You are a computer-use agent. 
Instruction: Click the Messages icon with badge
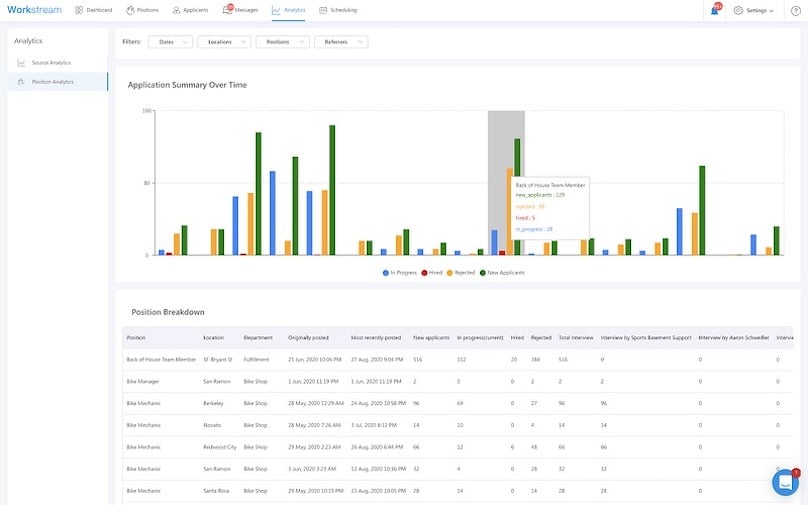coord(227,10)
